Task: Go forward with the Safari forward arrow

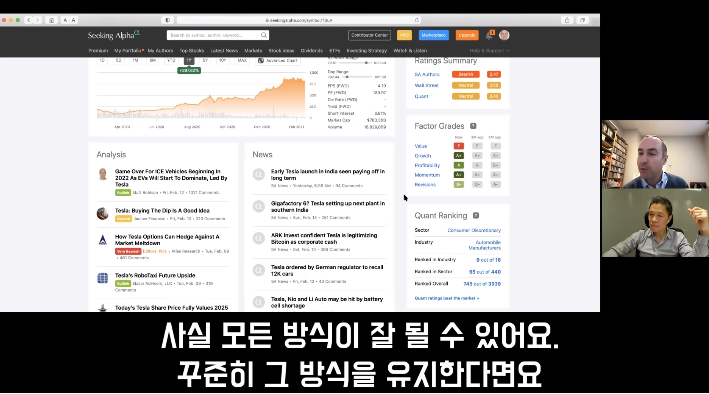Action: (38, 20)
